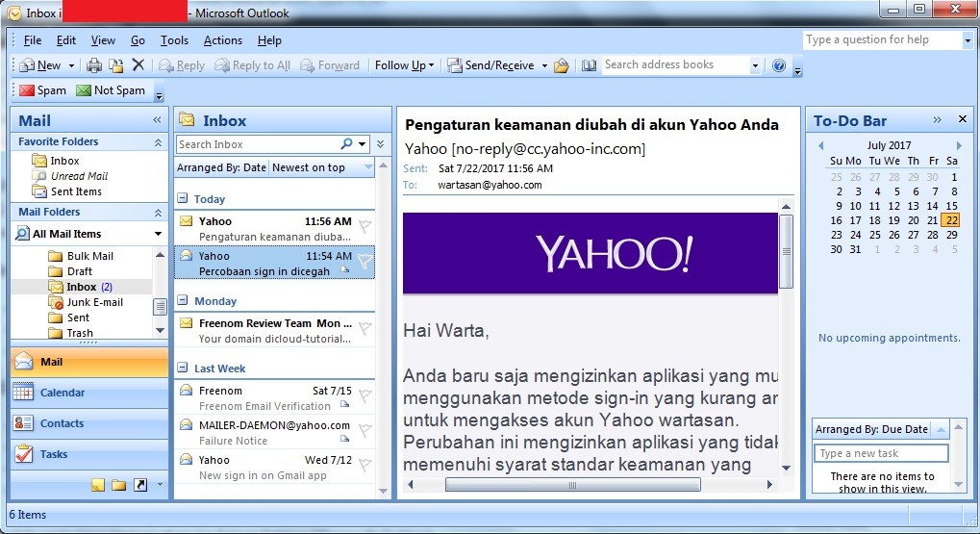Screen dimensions: 980x534
Task: Mark message as Not Spam
Action: (x=111, y=90)
